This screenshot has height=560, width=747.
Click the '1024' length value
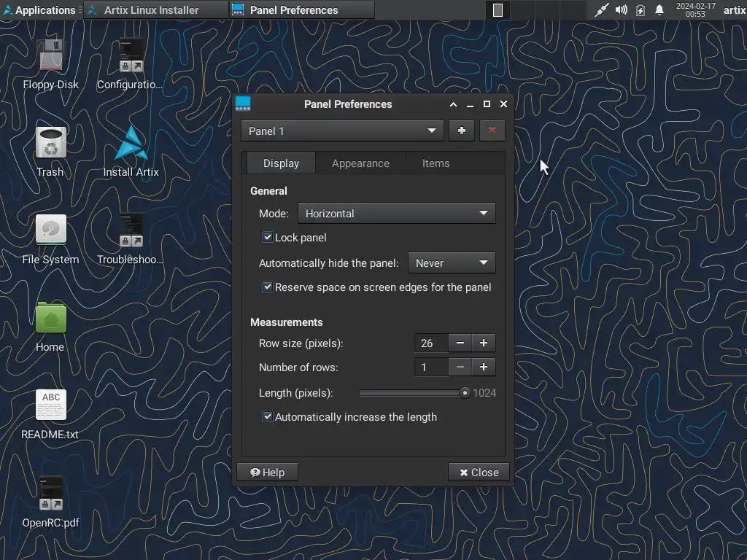pyautogui.click(x=484, y=393)
